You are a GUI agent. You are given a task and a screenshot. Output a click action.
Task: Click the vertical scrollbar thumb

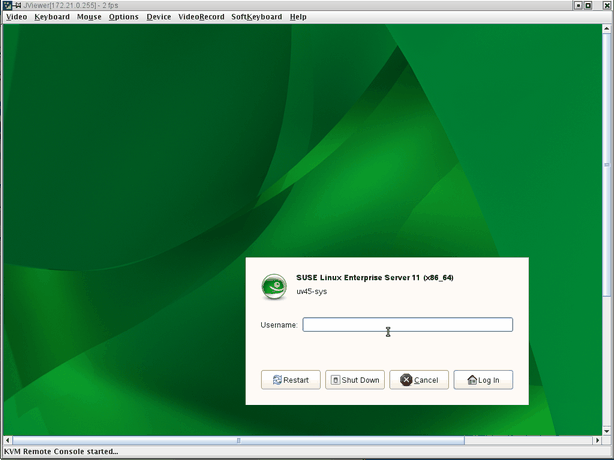607,165
